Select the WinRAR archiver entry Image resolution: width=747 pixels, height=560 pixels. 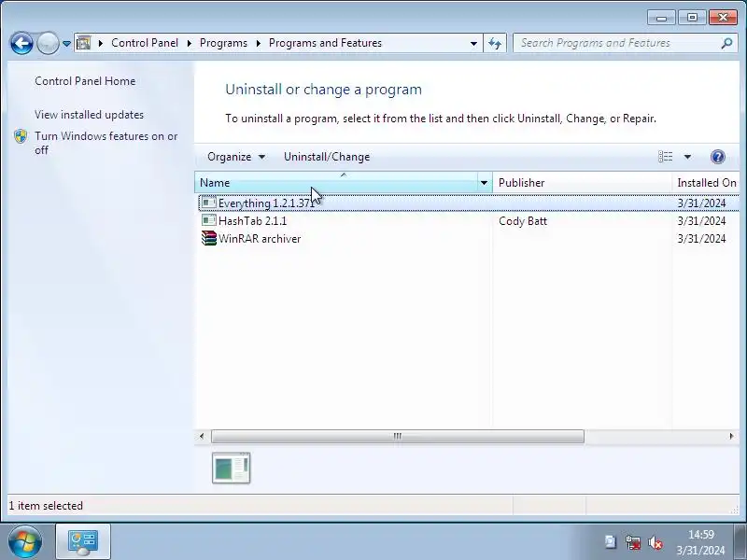[469, 239]
